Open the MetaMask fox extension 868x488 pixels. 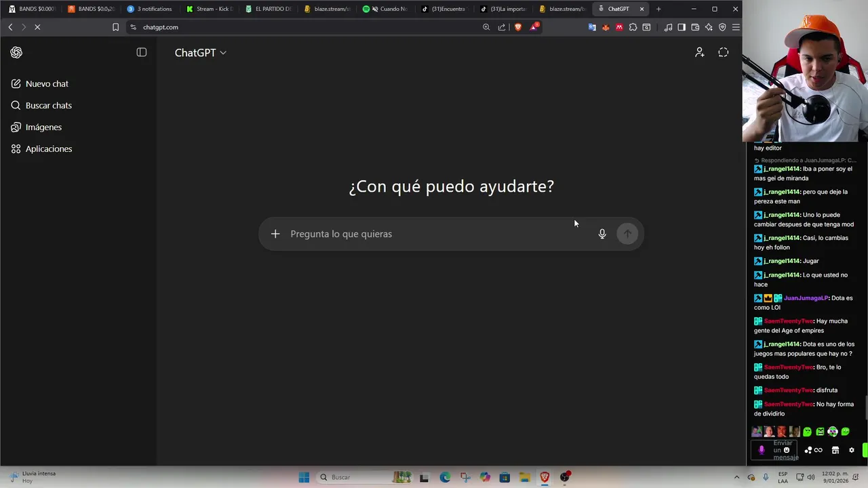(606, 27)
